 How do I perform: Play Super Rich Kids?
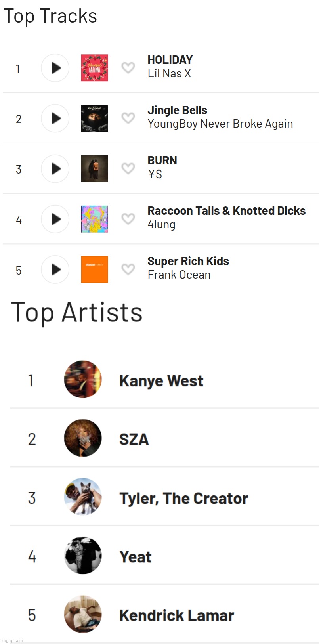coord(55,269)
